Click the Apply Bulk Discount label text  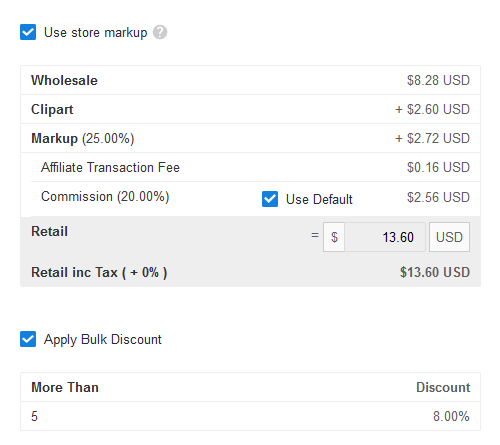(x=103, y=340)
